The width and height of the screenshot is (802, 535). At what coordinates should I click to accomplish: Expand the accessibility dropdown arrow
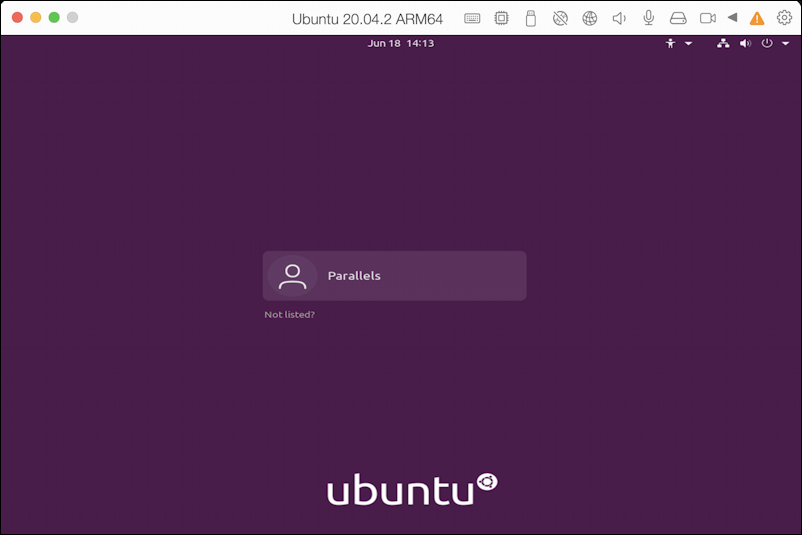tap(688, 43)
